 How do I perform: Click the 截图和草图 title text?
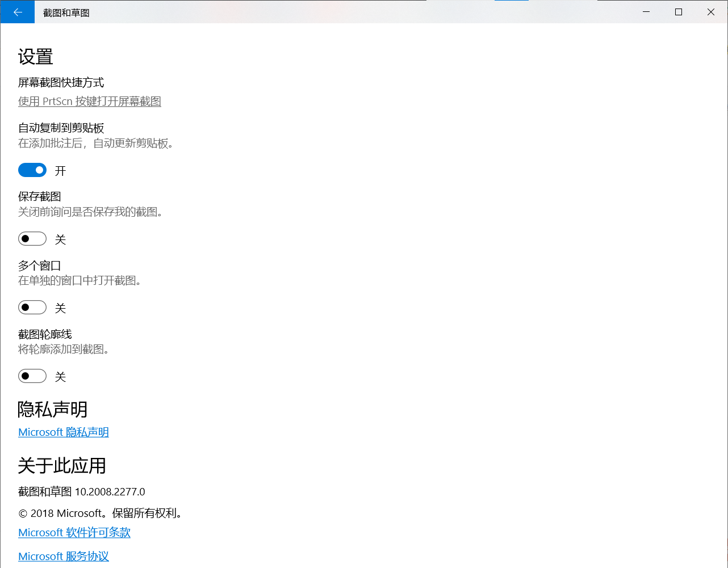pos(66,11)
